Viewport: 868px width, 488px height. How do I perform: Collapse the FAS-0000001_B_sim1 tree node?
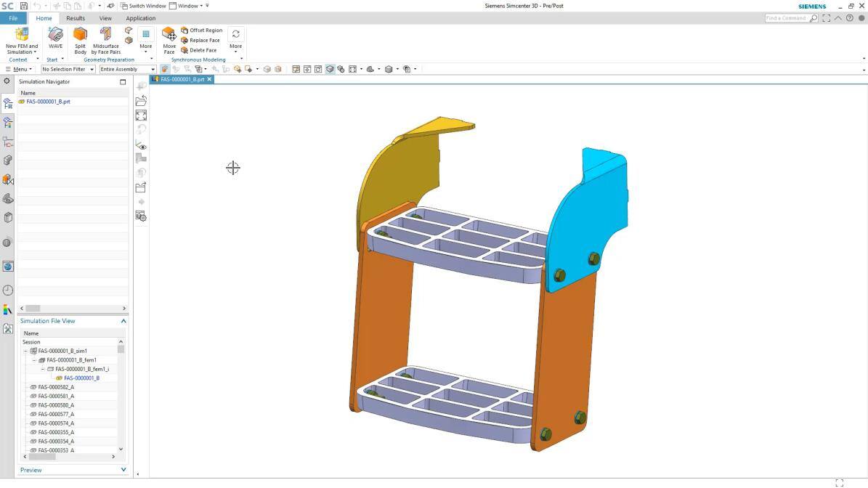coord(25,351)
